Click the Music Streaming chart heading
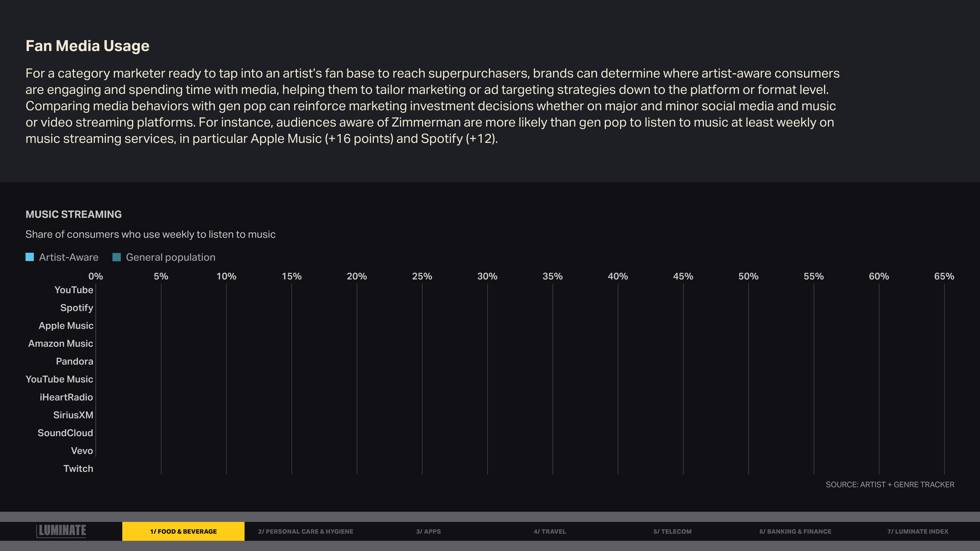 (x=73, y=214)
